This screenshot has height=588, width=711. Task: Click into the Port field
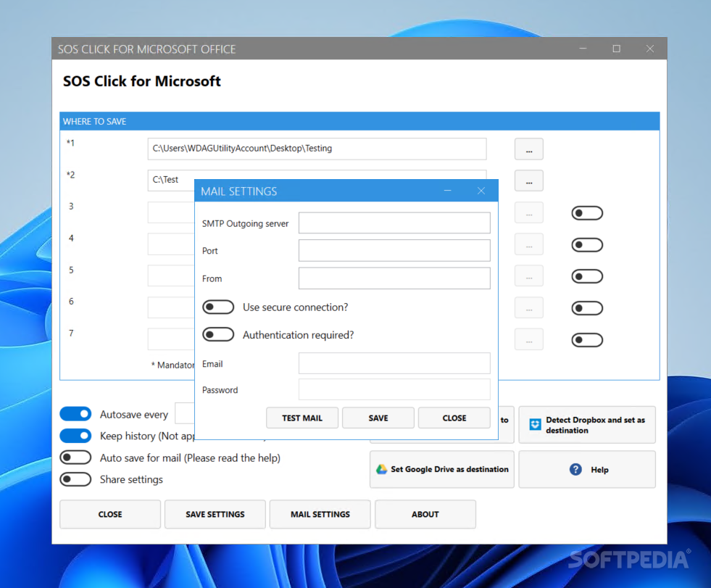pos(394,250)
